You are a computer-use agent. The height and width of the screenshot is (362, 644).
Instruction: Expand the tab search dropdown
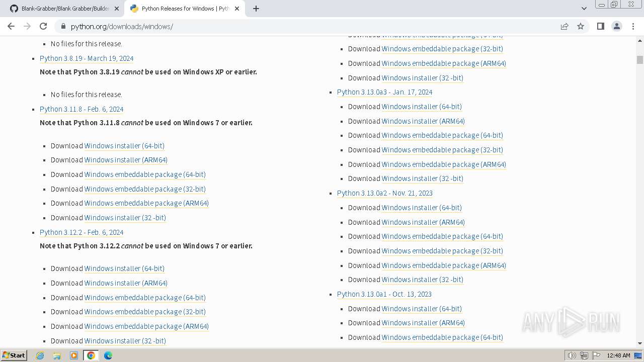tap(584, 9)
